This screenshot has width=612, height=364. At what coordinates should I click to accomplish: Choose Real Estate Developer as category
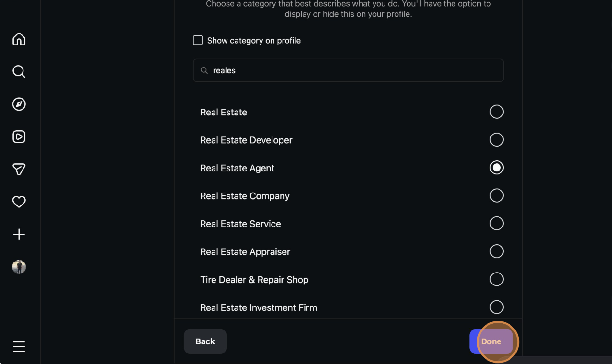pyautogui.click(x=497, y=139)
